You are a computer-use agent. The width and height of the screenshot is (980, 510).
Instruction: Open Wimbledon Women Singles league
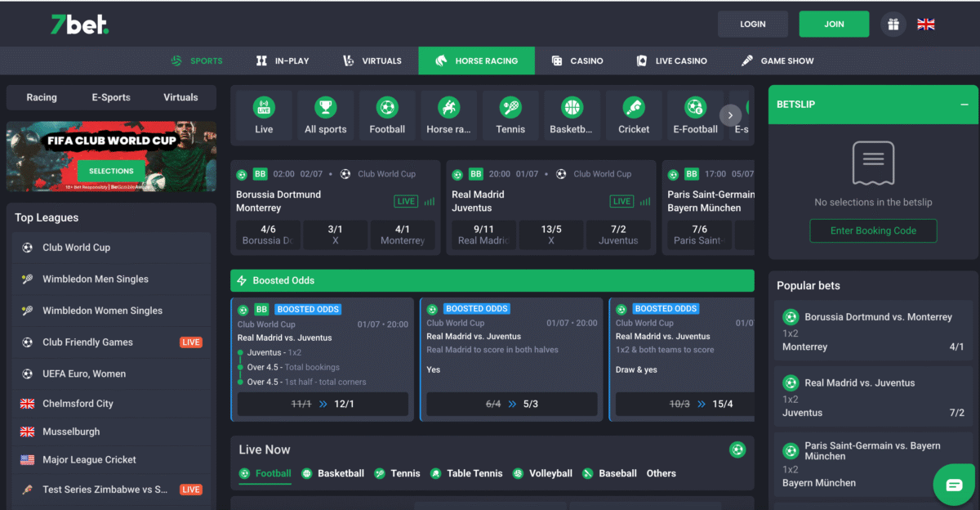pyautogui.click(x=111, y=311)
